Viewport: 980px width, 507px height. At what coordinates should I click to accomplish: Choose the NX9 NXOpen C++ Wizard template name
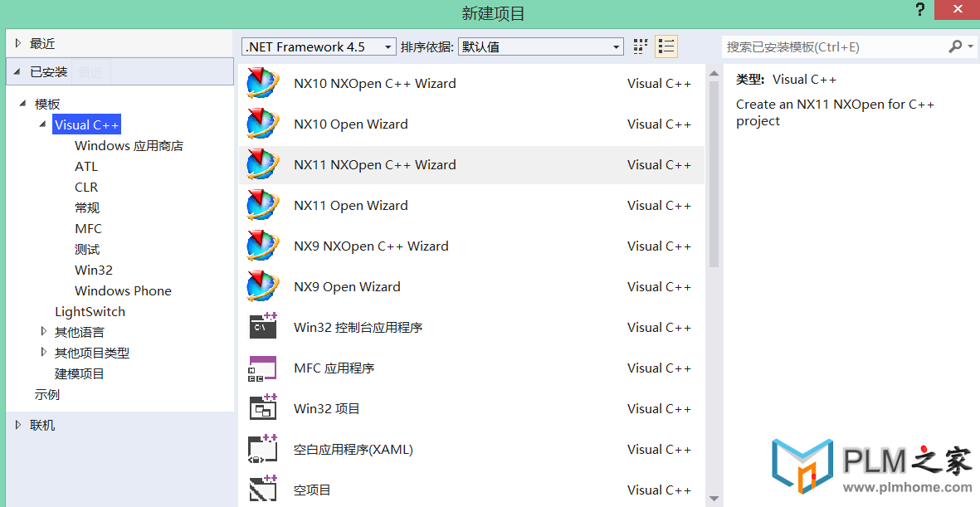(371, 246)
